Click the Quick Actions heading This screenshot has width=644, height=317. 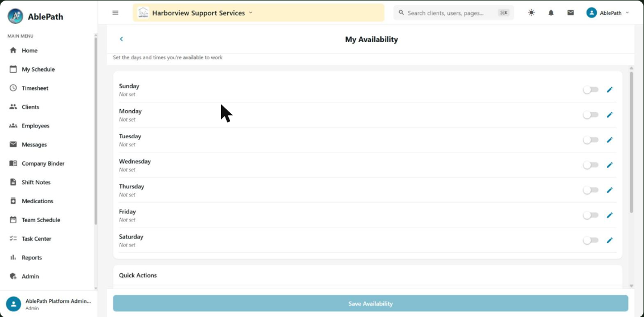[138, 275]
